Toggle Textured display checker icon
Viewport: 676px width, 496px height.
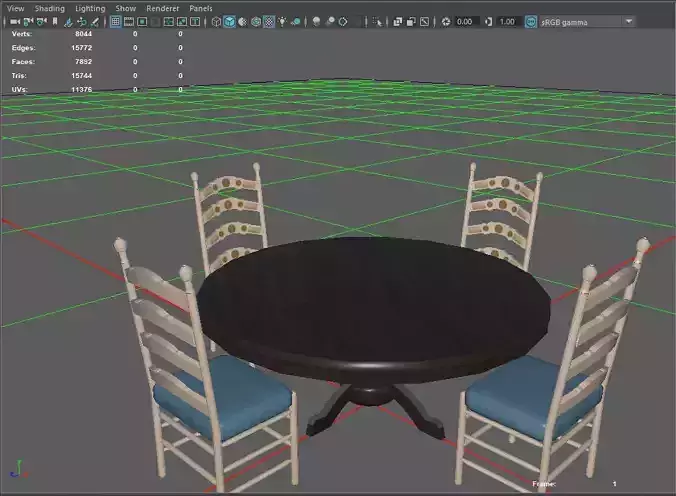point(269,22)
